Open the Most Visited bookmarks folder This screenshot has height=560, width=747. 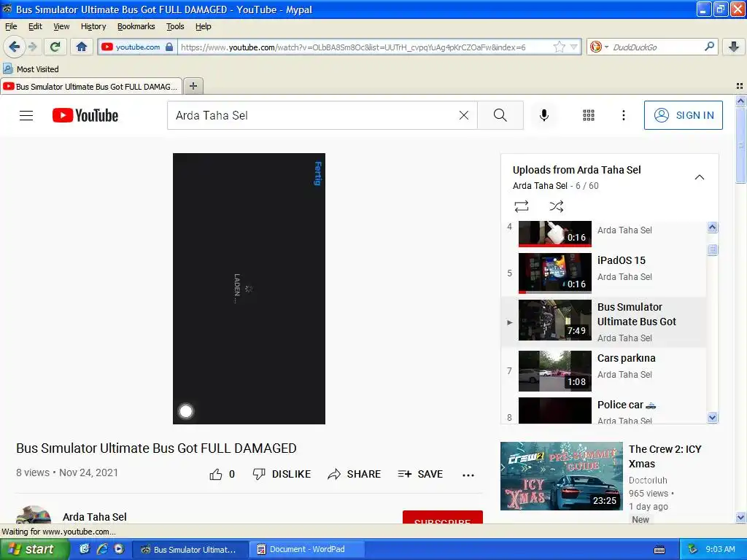pos(31,69)
